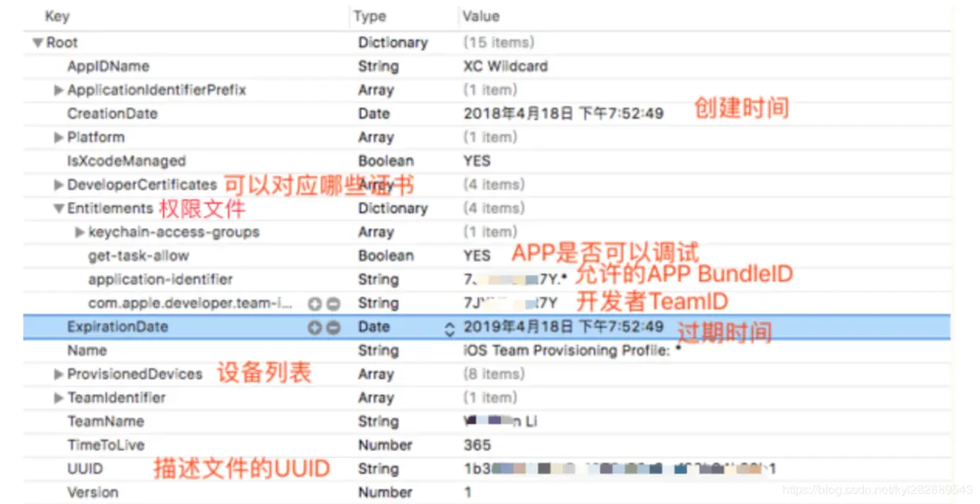Click the Date type of CreationDate
Image resolution: width=980 pixels, height=504 pixels.
[373, 114]
